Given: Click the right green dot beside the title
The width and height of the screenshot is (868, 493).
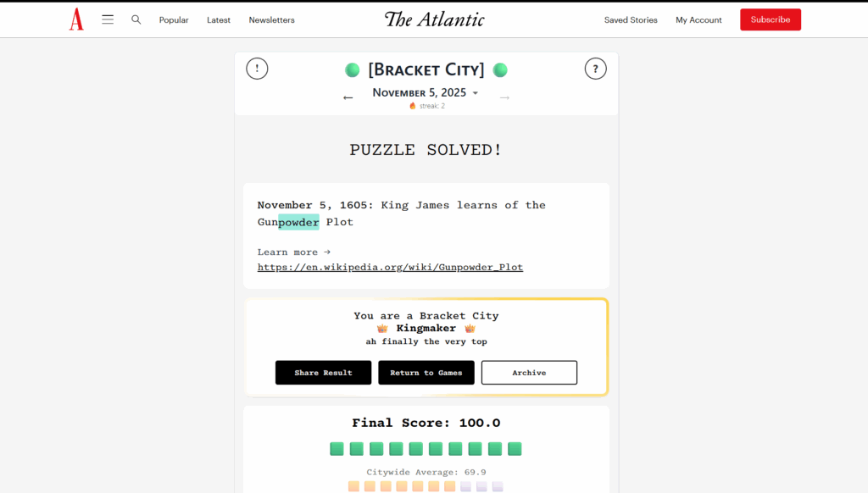Looking at the screenshot, I should click(x=500, y=69).
